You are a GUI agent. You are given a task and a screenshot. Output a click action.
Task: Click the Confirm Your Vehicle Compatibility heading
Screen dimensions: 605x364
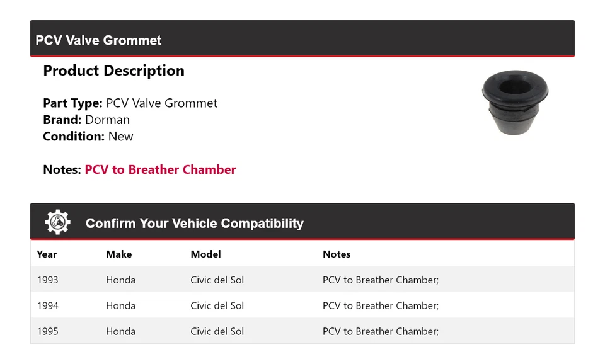tap(194, 224)
